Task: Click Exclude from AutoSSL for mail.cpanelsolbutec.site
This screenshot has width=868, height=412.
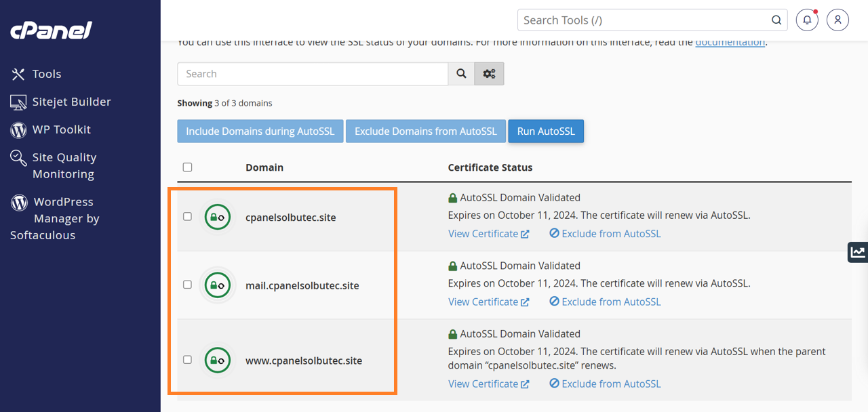Action: click(x=605, y=302)
